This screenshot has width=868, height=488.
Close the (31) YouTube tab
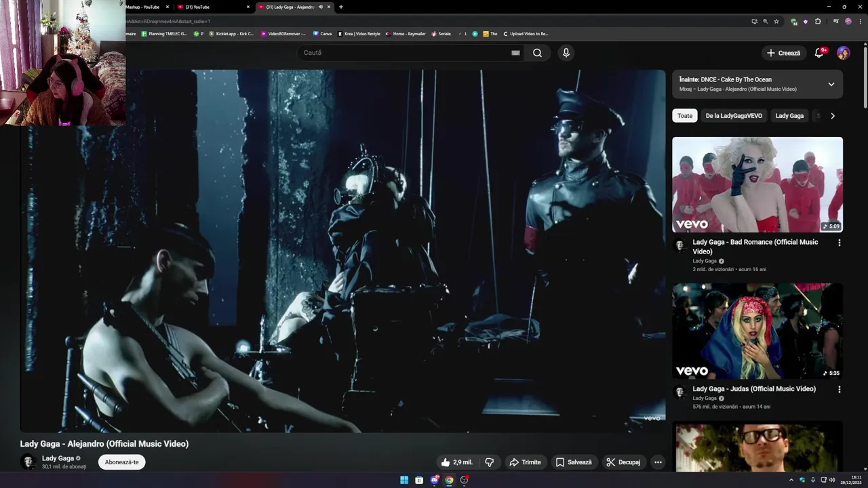tap(248, 7)
